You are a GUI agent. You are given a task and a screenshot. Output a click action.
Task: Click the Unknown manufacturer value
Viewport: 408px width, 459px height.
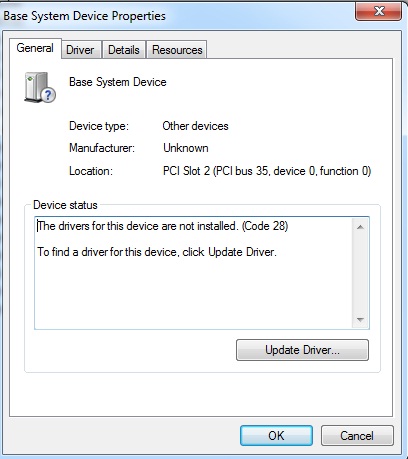coord(186,148)
